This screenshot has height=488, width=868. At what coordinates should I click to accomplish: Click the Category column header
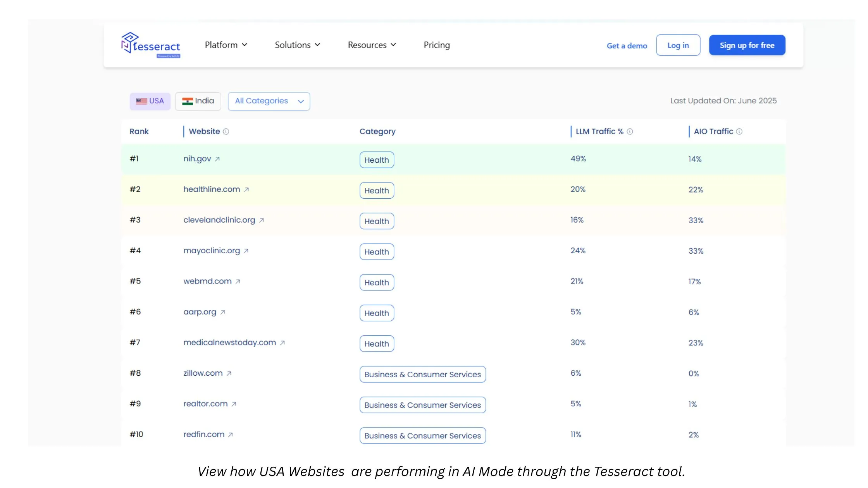pos(377,132)
